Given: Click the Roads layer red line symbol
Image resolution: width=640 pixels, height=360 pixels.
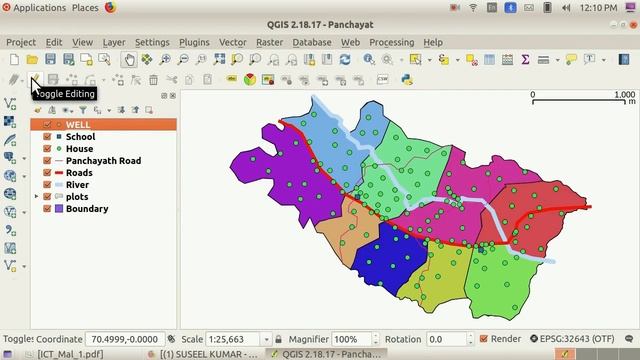Looking at the screenshot, I should pos(59,173).
